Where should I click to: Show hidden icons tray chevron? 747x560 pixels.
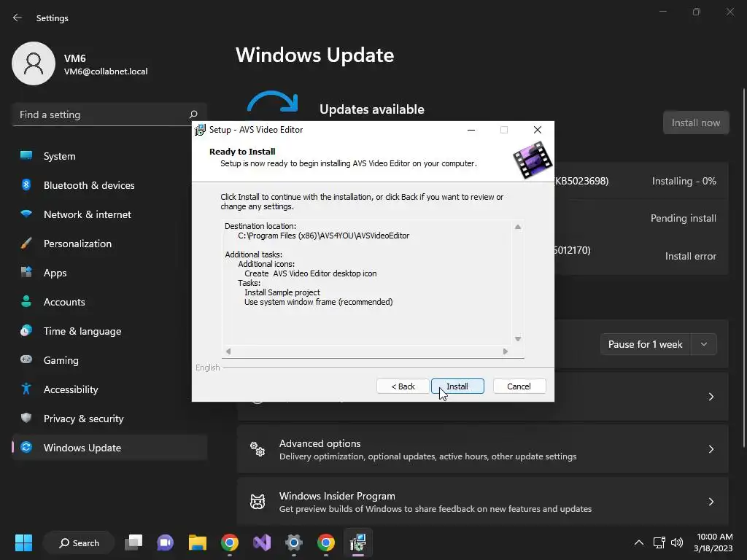[639, 542]
